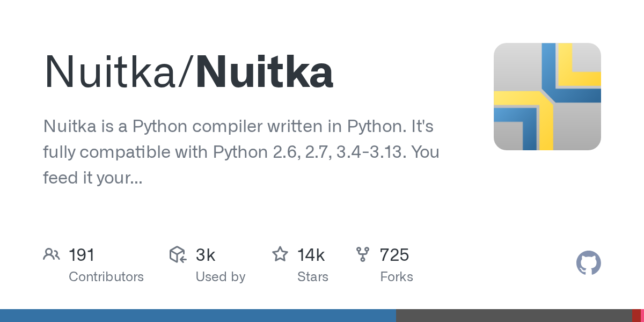Click the Stars label
The image size is (644, 322).
313,277
